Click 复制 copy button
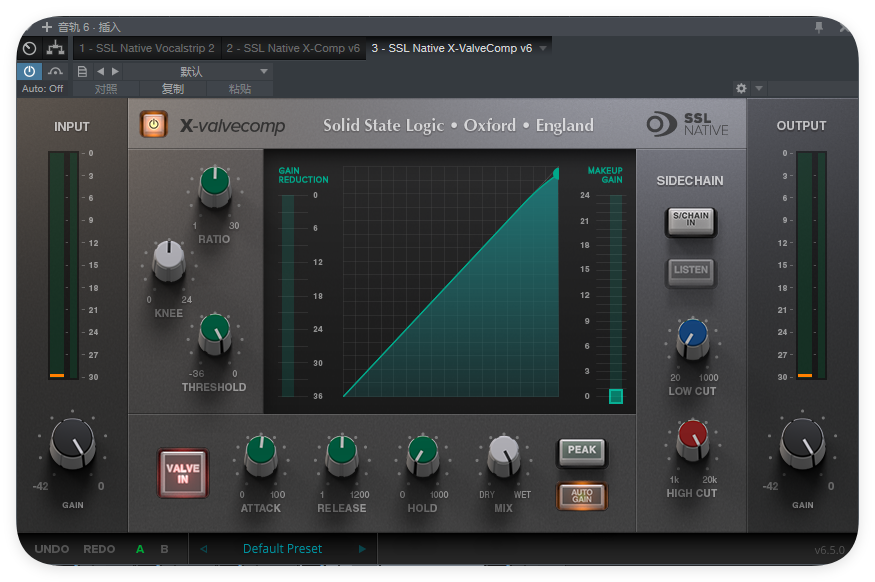 click(173, 89)
